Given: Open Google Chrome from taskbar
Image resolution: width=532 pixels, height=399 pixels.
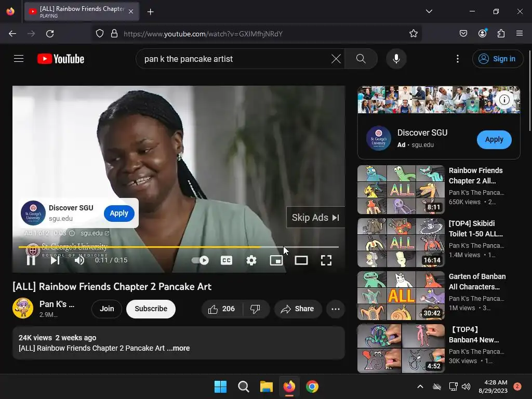Looking at the screenshot, I should pos(312,387).
